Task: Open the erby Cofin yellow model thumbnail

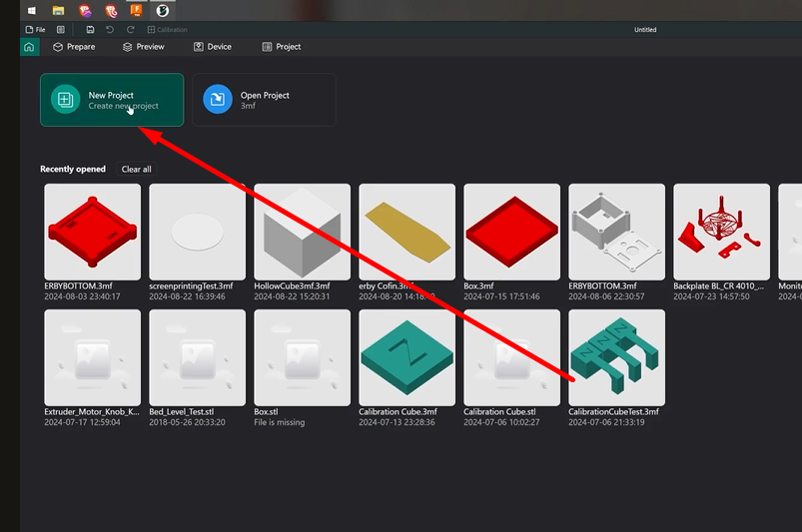Action: click(x=407, y=232)
